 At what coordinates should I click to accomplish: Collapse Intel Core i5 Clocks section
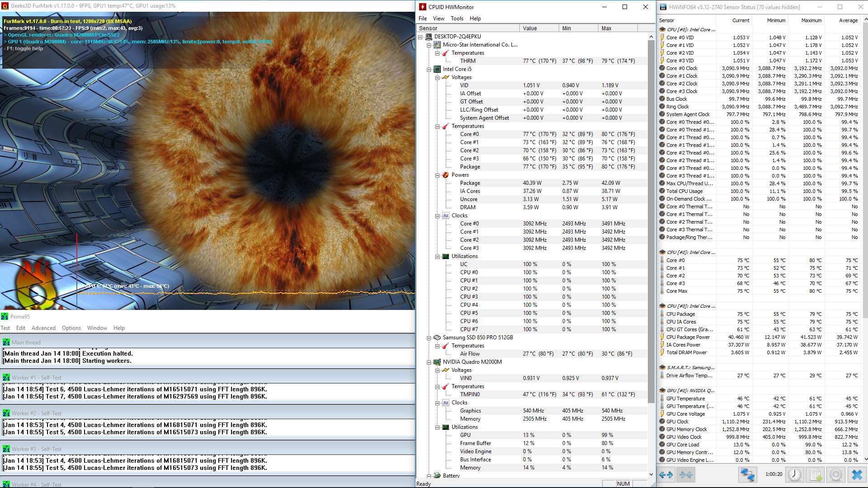pyautogui.click(x=438, y=216)
